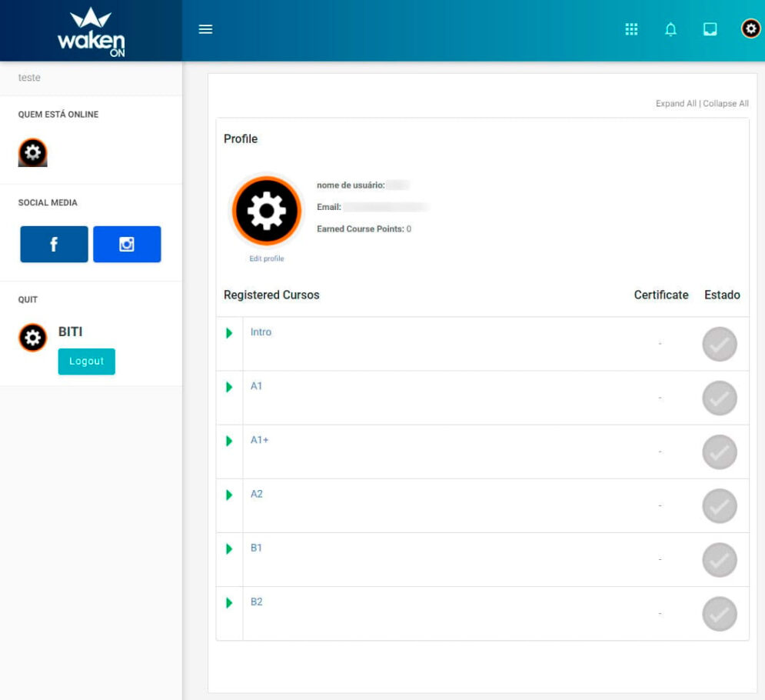Open the inbox messages icon
The height and width of the screenshot is (700, 765).
tap(710, 29)
